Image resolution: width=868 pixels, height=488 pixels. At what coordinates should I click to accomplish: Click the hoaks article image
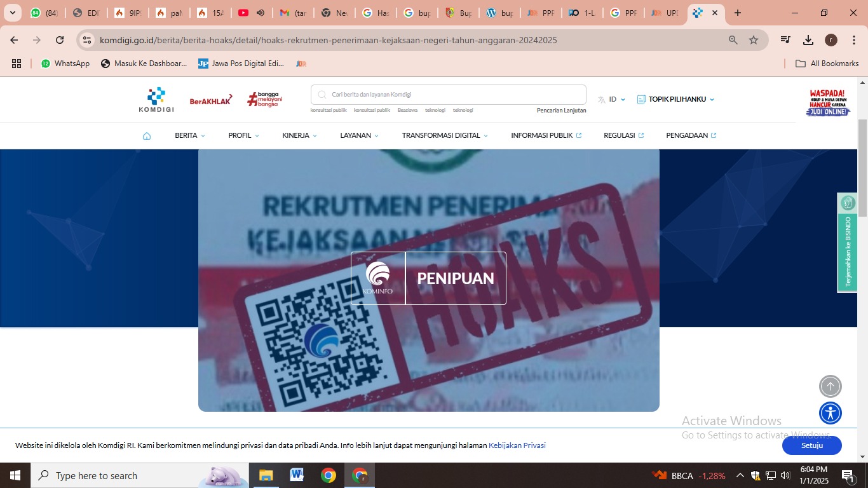(x=429, y=280)
